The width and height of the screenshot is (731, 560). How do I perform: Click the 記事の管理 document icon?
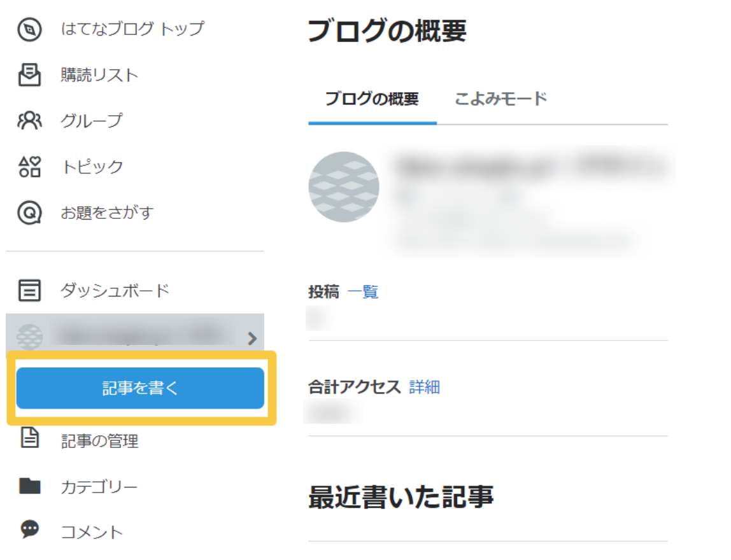29,440
